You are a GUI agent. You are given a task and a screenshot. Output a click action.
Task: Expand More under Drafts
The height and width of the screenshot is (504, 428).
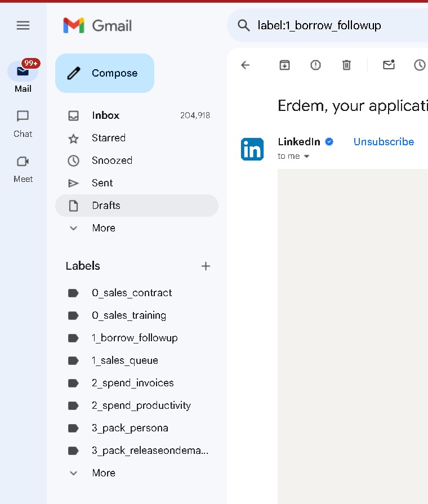tap(137, 228)
